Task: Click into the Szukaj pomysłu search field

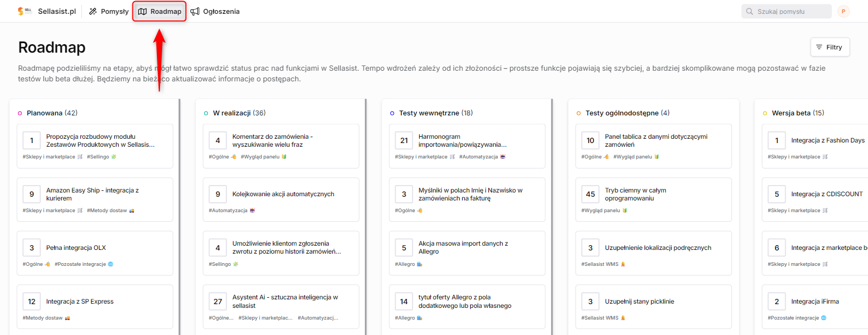Action: (786, 11)
